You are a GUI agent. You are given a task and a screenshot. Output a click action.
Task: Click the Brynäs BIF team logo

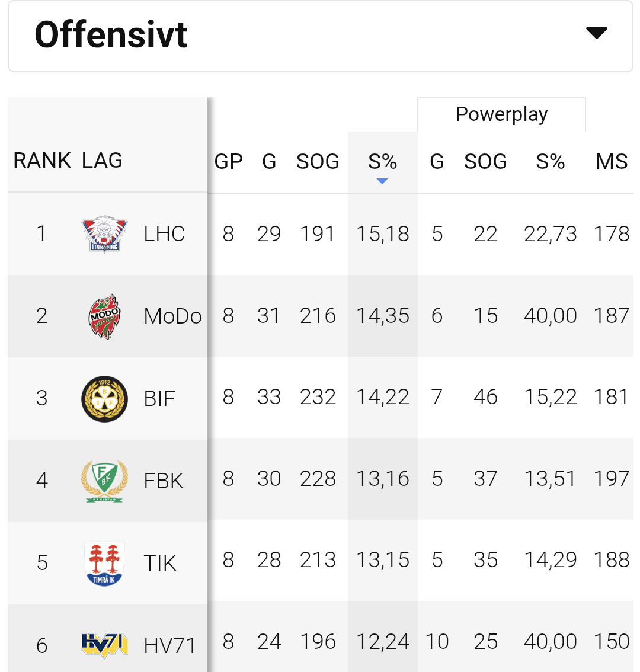(104, 398)
